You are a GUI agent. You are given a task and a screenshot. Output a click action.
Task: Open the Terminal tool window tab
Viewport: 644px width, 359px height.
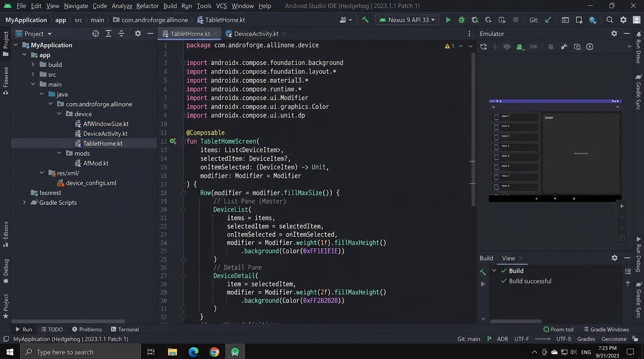[124, 329]
